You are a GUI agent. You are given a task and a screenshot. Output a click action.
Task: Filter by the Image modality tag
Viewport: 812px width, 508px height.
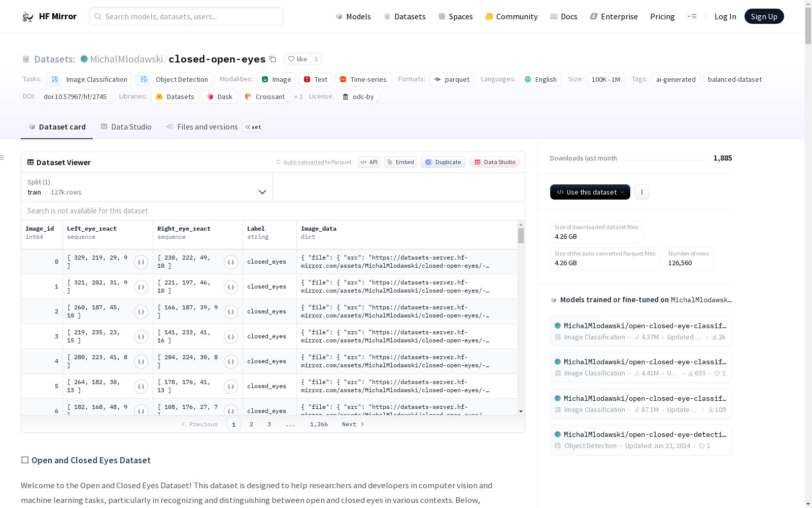277,79
